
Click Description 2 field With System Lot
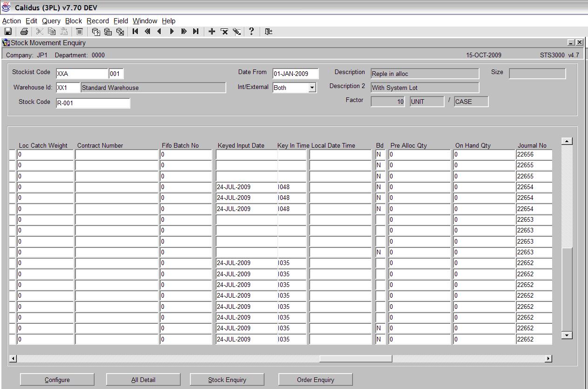coord(425,88)
